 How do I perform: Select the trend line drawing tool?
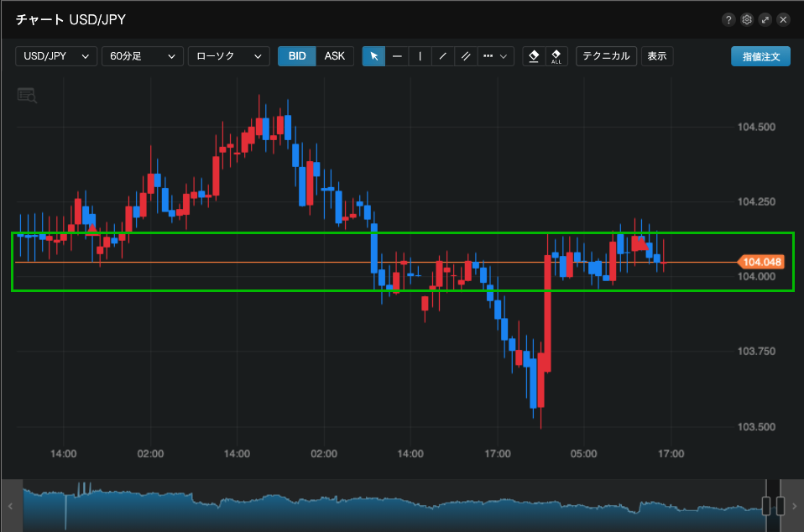[442, 56]
